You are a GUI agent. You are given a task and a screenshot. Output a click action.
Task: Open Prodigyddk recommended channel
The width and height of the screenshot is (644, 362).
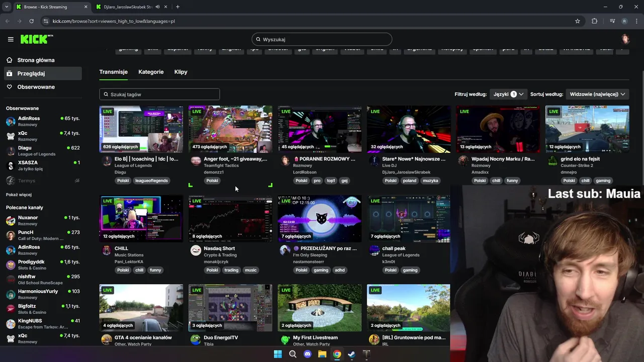(x=42, y=264)
